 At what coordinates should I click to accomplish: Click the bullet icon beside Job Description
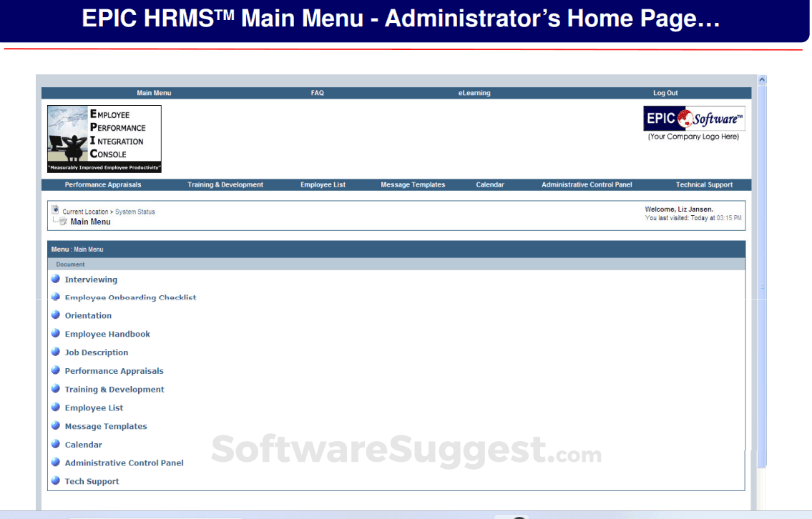(x=56, y=352)
